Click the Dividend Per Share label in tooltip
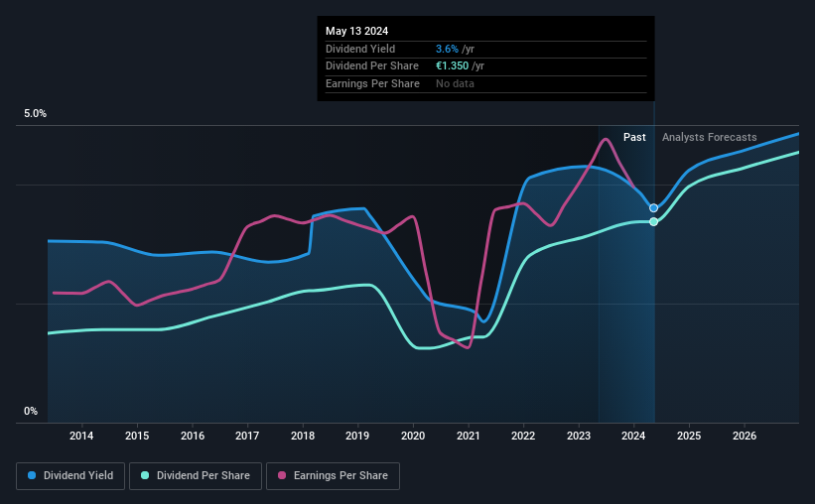Image resolution: width=815 pixels, height=504 pixels. (372, 66)
